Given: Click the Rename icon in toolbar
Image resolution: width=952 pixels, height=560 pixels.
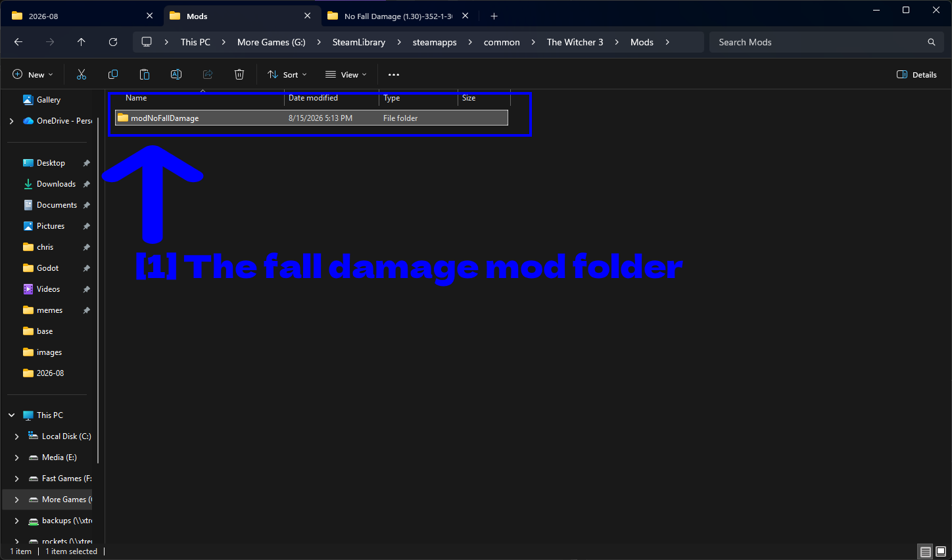Looking at the screenshot, I should [176, 74].
